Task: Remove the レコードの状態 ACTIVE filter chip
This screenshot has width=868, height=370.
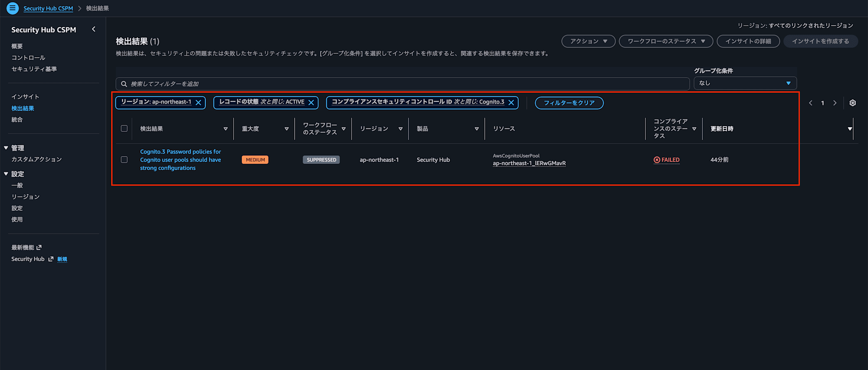Action: 311,102
